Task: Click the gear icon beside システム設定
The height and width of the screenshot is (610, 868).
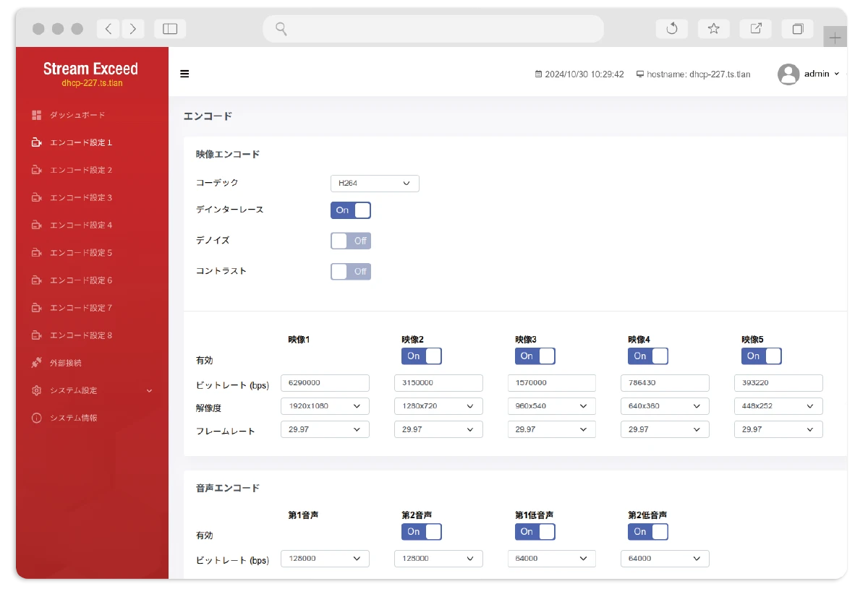Action: [37, 390]
